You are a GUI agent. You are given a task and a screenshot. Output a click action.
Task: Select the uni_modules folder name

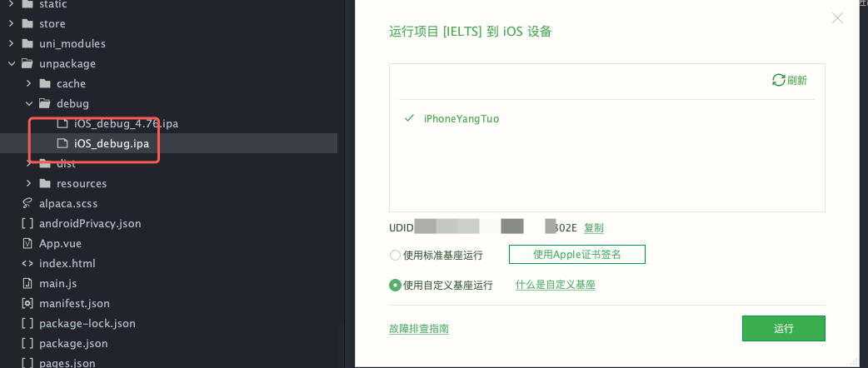(x=72, y=44)
